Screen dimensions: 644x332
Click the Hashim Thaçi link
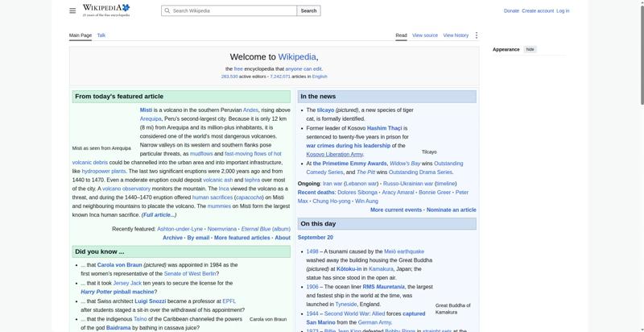[x=384, y=128]
